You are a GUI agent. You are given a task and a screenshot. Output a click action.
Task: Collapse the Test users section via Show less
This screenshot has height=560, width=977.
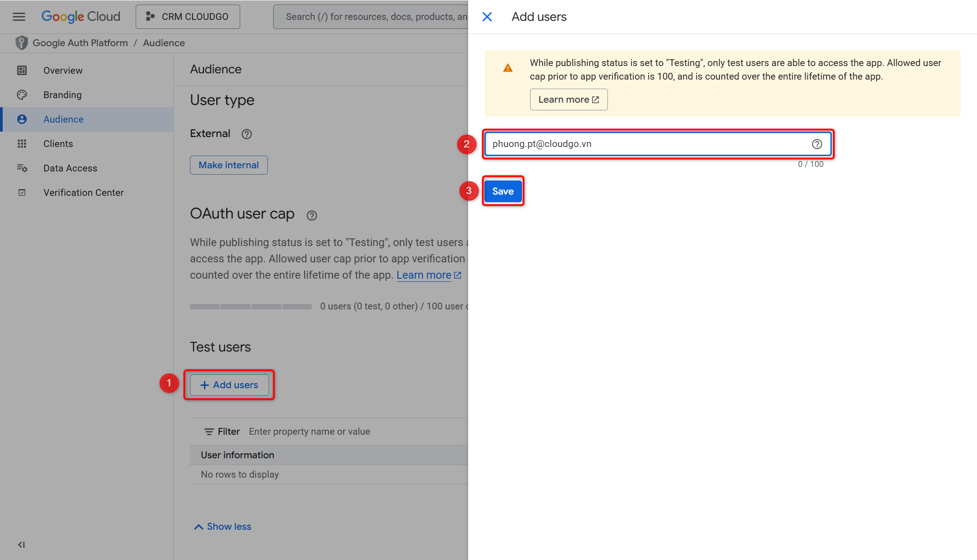222,526
